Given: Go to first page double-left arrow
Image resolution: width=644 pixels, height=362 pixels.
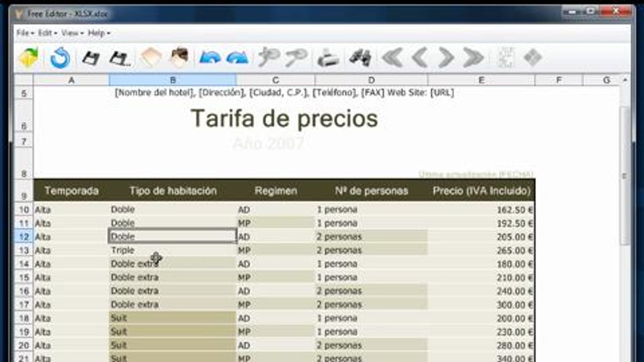Looking at the screenshot, I should (392, 58).
